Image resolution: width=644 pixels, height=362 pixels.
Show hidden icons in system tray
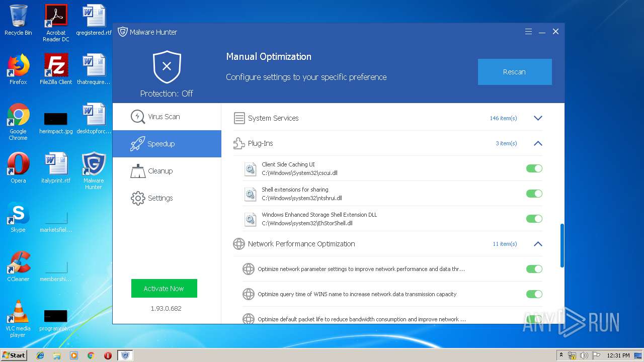[561, 355]
